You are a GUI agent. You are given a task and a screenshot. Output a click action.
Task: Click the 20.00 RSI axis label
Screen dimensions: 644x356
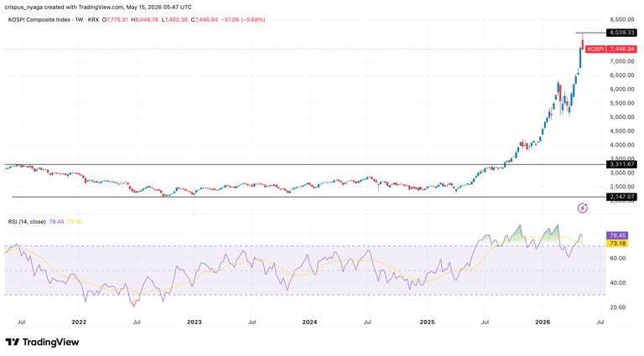(x=618, y=307)
